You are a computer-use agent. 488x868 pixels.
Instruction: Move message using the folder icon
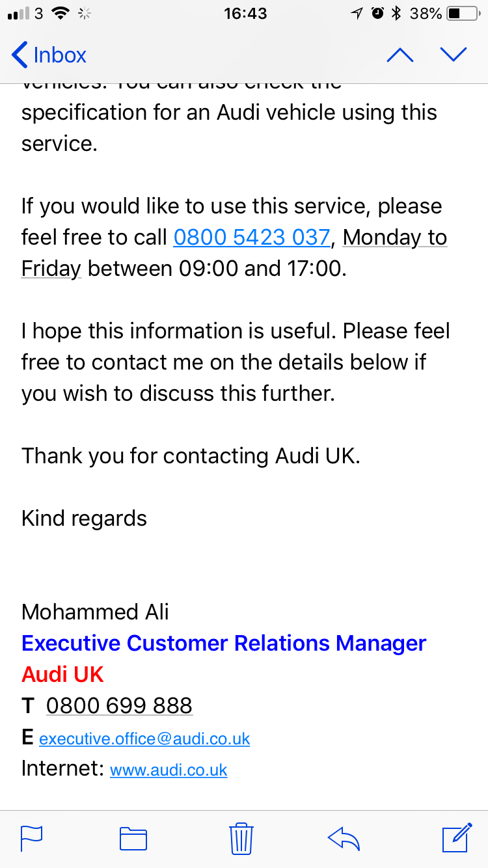(x=133, y=838)
